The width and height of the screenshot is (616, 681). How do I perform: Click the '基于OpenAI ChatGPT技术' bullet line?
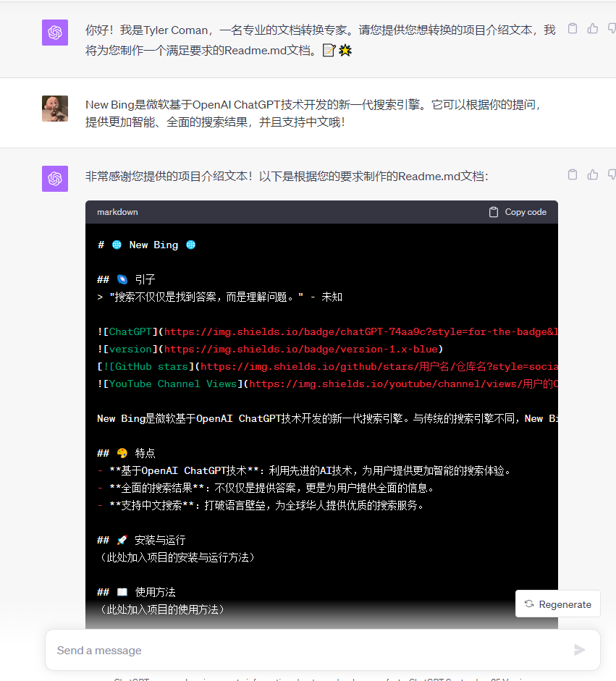[x=304, y=471]
